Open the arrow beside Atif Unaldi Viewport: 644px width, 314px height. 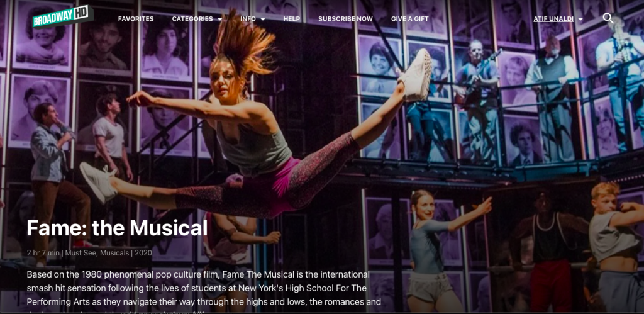tap(580, 20)
